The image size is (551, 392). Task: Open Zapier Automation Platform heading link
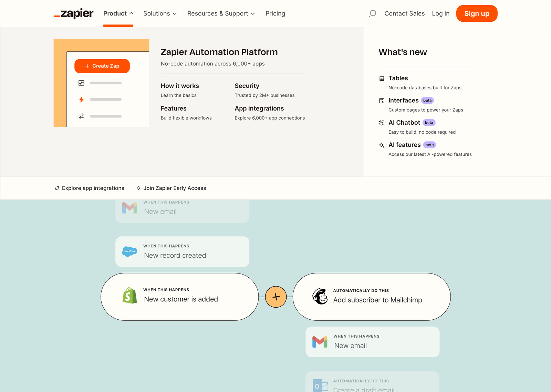pyautogui.click(x=219, y=52)
